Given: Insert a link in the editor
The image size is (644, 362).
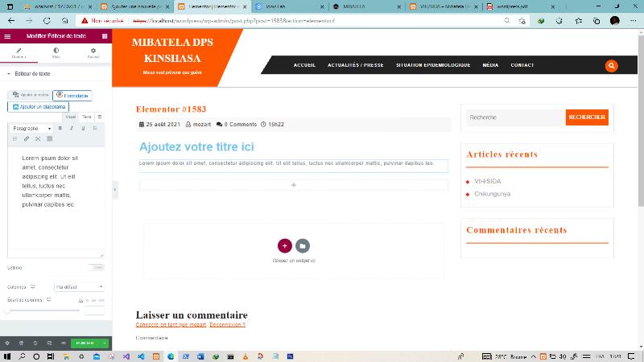Looking at the screenshot, I should [27, 139].
